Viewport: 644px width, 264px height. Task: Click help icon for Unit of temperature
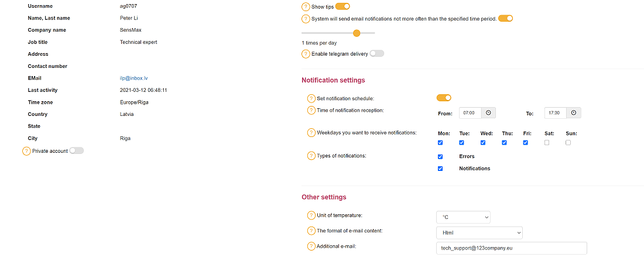(311, 215)
